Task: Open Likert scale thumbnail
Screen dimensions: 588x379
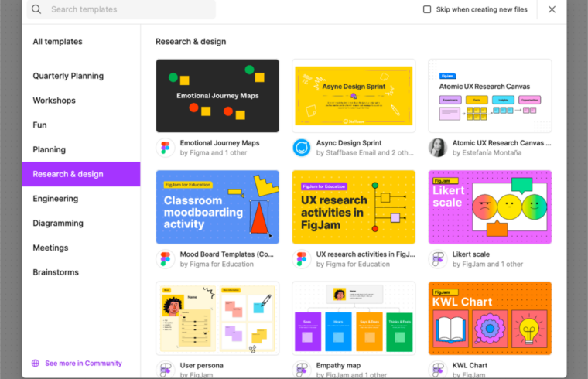Action: [x=490, y=207]
